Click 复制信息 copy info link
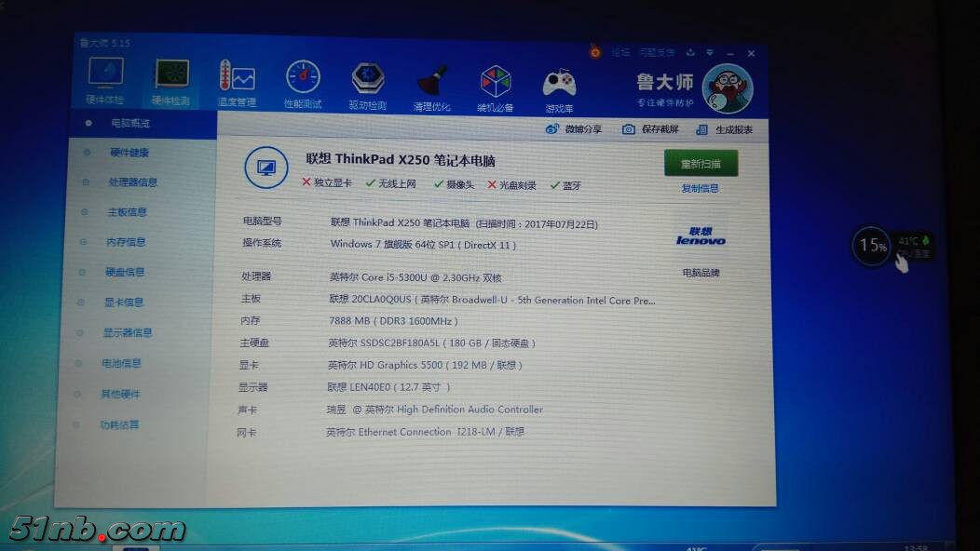Viewport: 980px width, 551px height. click(x=700, y=188)
